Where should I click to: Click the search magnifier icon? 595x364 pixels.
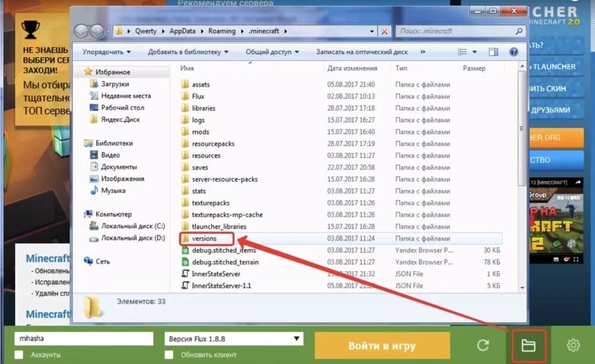point(519,31)
